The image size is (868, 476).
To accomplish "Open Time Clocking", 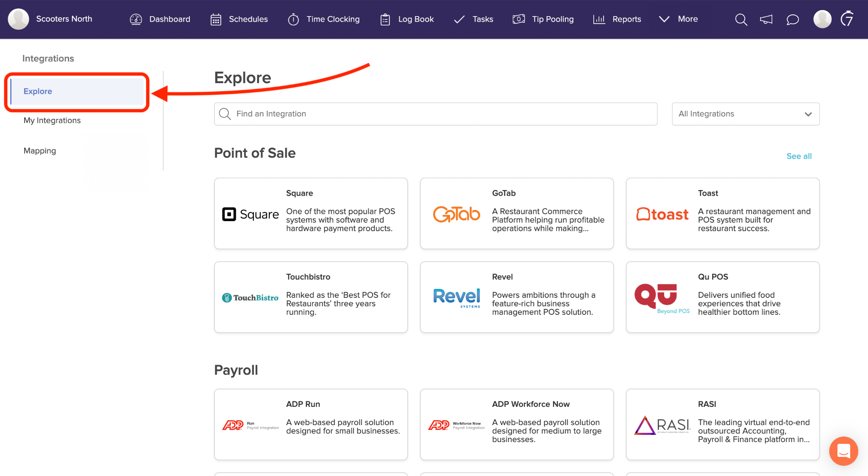I will [x=324, y=19].
